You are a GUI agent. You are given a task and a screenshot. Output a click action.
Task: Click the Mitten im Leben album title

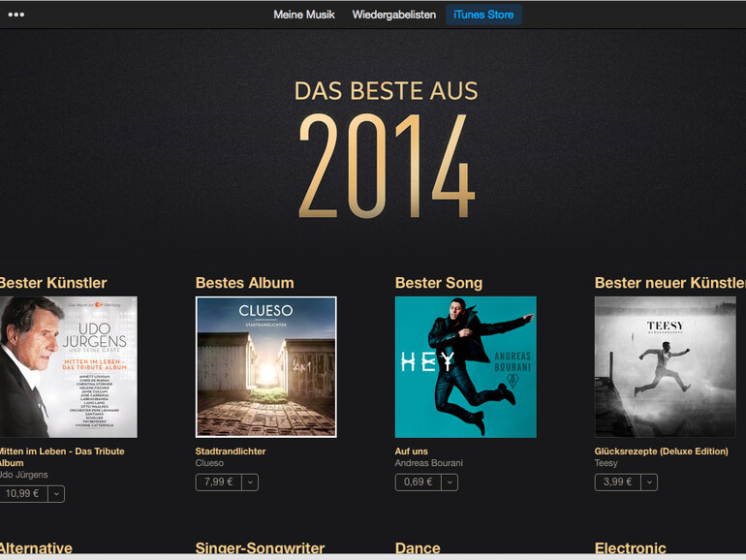[x=62, y=456]
